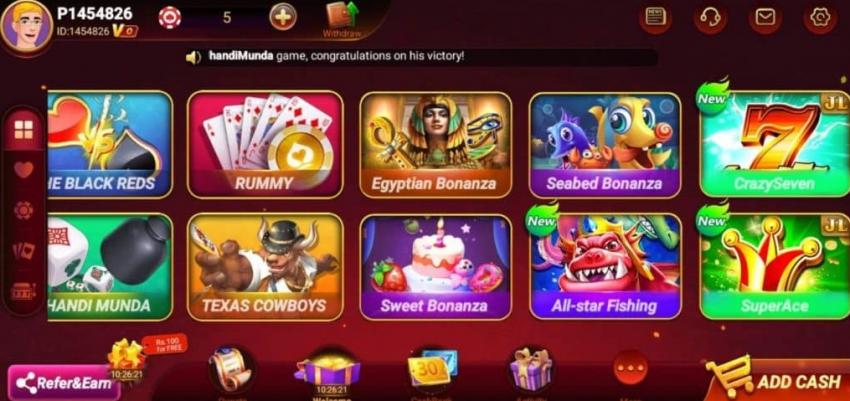The height and width of the screenshot is (401, 850).
Task: Open the mail inbox icon
Action: click(765, 17)
